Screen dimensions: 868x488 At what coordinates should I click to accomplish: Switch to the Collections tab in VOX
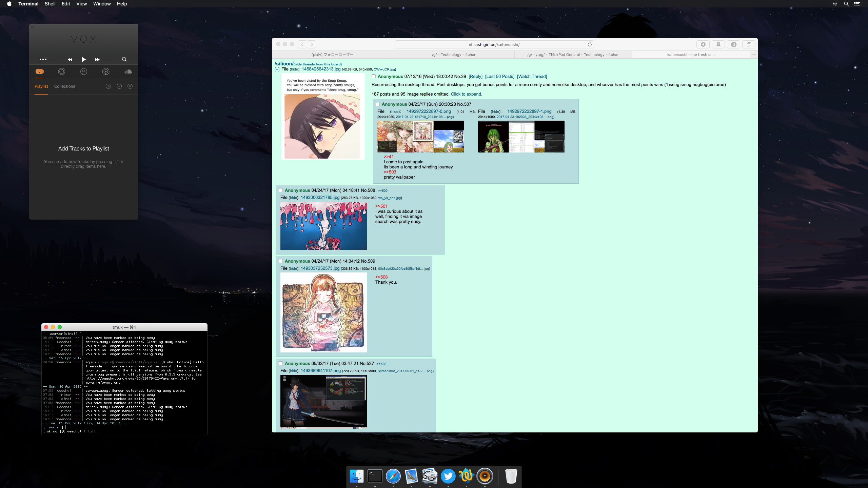64,86
